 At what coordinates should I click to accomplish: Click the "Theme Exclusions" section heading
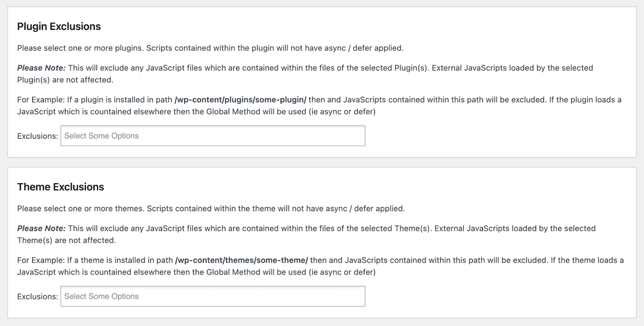pos(60,187)
